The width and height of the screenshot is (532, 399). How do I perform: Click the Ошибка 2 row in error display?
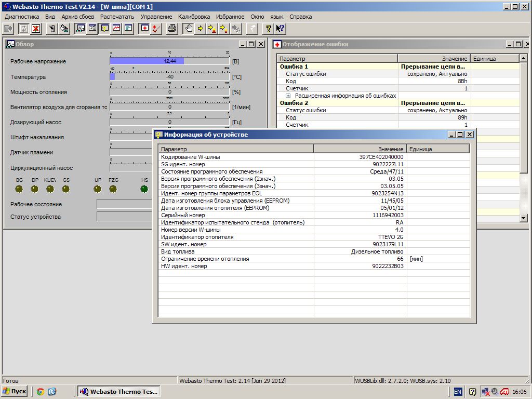pos(398,103)
